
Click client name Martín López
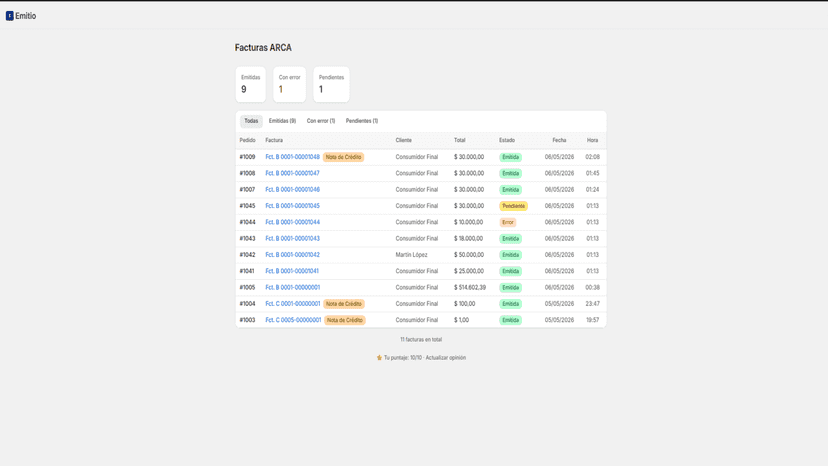(x=411, y=255)
